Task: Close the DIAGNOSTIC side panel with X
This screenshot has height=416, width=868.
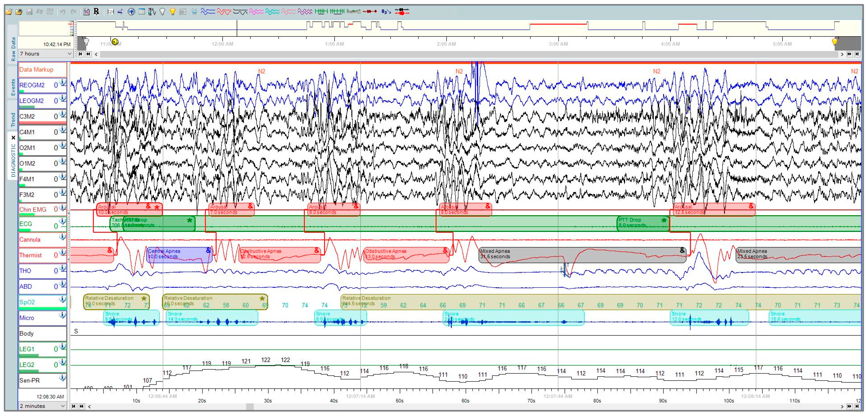Action: pyautogui.click(x=13, y=137)
